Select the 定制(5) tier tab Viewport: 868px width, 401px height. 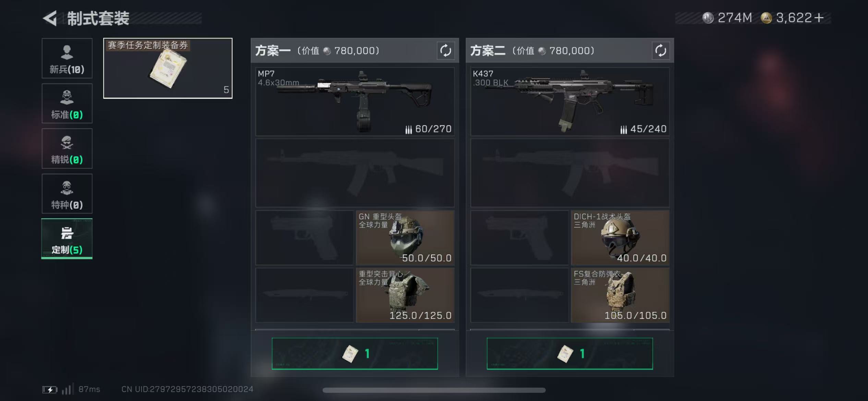point(67,239)
